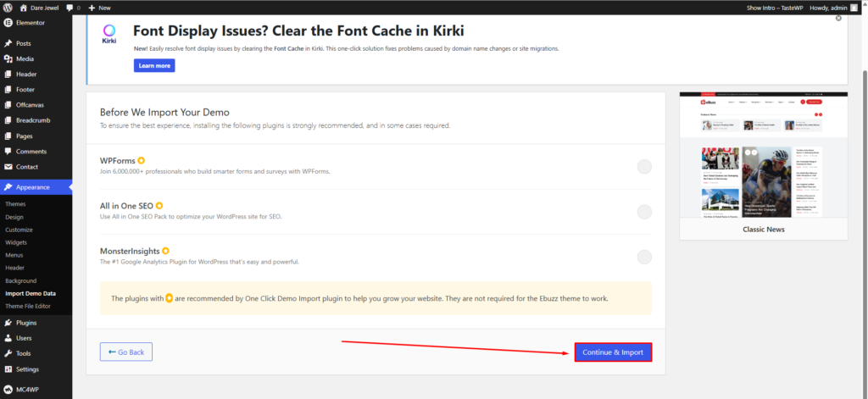Click the Tools wrench icon
The height and width of the screenshot is (399, 868).
[x=8, y=353]
